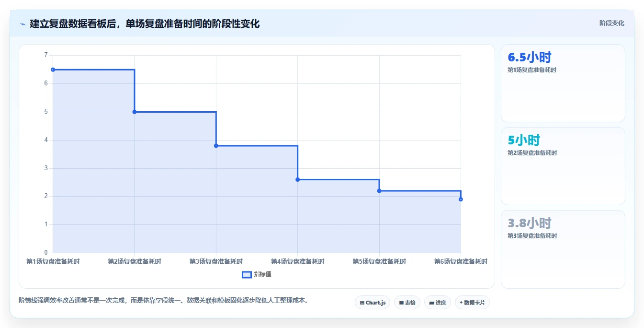644x328 pixels.
Task: Click the y-axis value 7
Action: [x=46, y=55]
